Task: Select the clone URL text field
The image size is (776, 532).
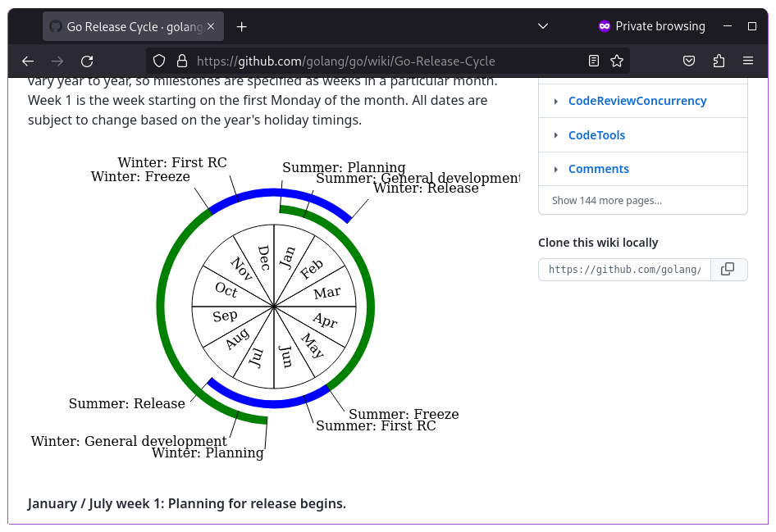Action: pos(623,269)
